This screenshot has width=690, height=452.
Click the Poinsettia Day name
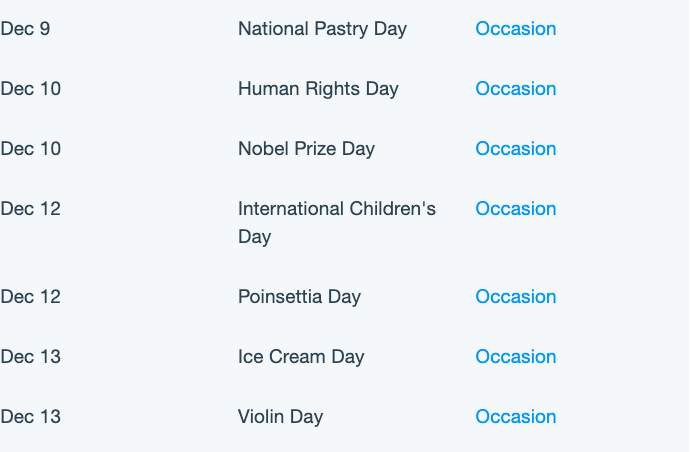pyautogui.click(x=299, y=297)
